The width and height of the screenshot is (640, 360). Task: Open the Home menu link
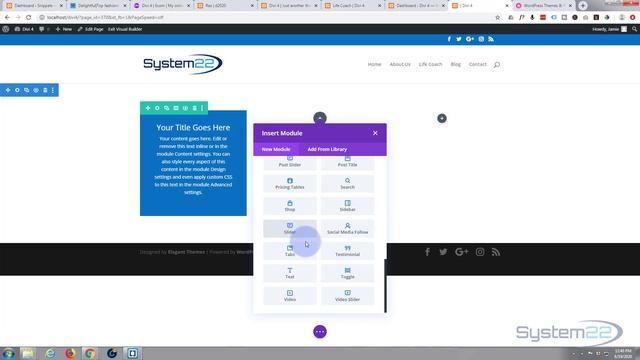(374, 64)
